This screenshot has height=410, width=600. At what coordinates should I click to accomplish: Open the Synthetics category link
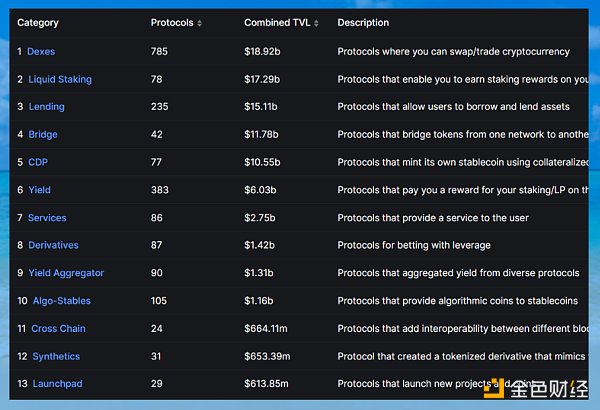(56, 356)
